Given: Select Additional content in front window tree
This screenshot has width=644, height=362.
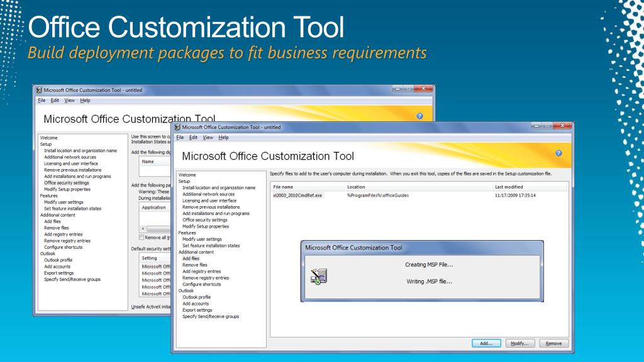Looking at the screenshot, I should pyautogui.click(x=196, y=252).
